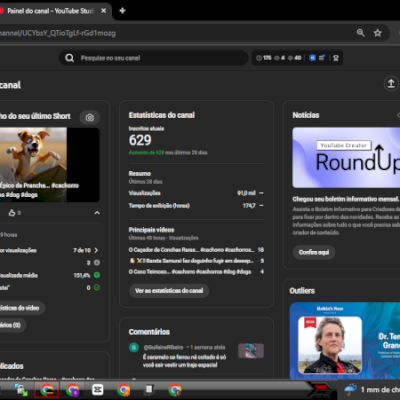Click the Confira aqui button in Notícias
The width and height of the screenshot is (400, 400).
coord(314,252)
